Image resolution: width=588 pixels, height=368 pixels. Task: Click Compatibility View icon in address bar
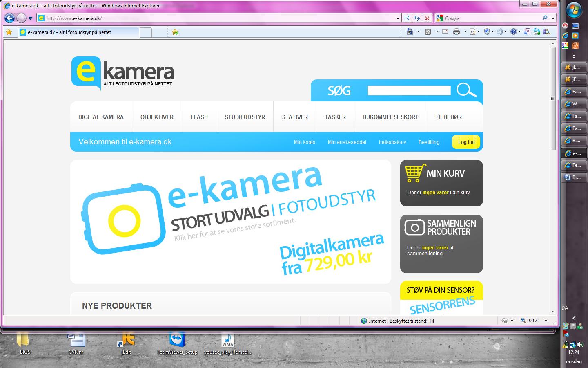pos(407,18)
